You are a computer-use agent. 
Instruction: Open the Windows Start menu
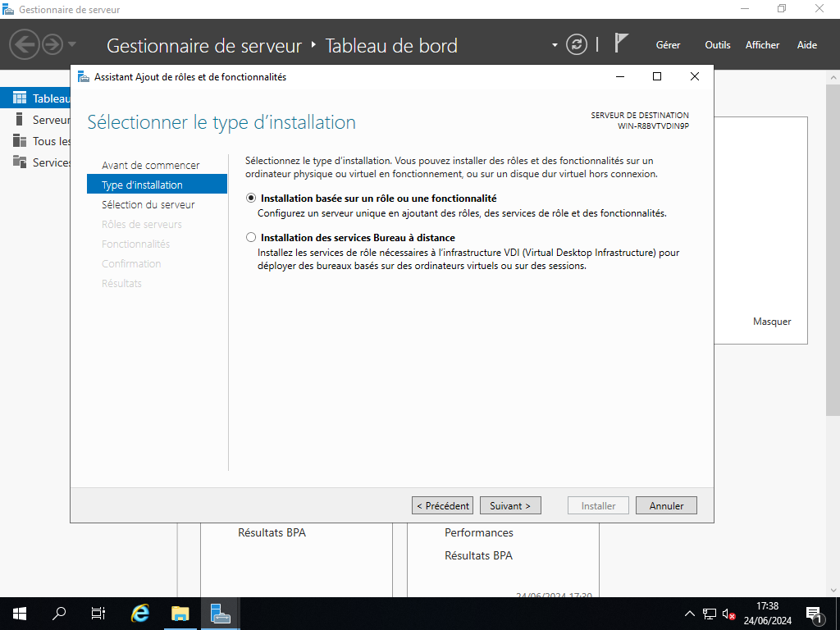click(20, 613)
